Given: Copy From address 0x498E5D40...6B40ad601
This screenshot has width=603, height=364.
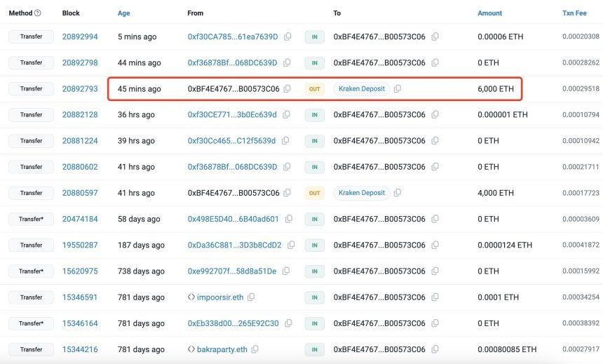Looking at the screenshot, I should pyautogui.click(x=289, y=219).
